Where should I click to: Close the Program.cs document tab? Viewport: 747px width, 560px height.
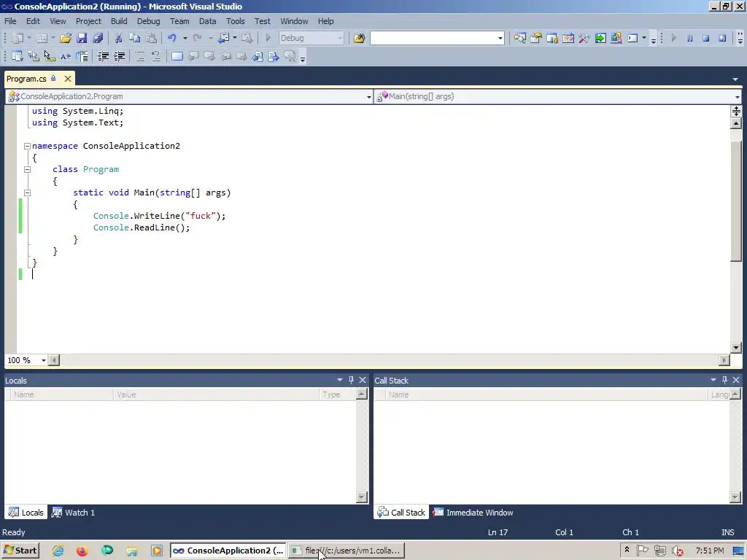click(68, 79)
